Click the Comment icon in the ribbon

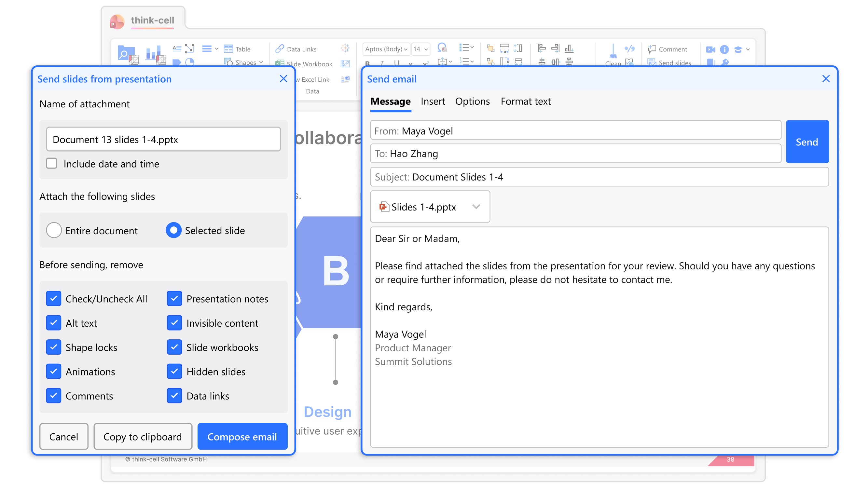651,49
